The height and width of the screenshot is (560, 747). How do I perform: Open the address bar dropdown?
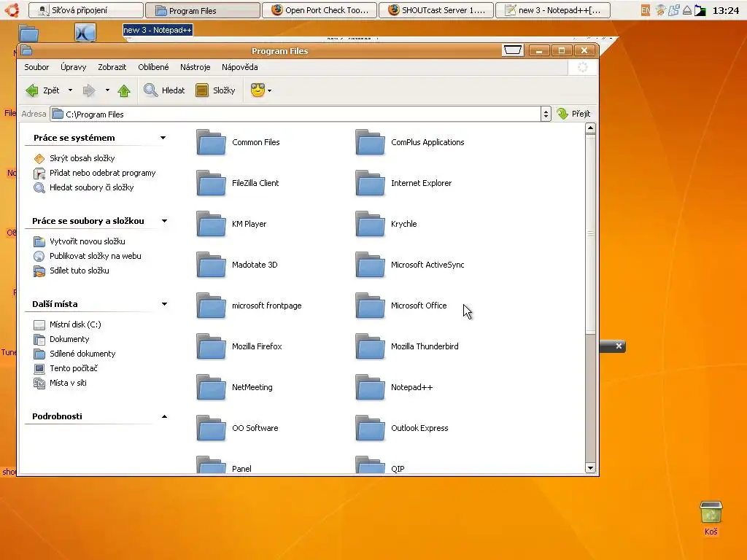(546, 114)
